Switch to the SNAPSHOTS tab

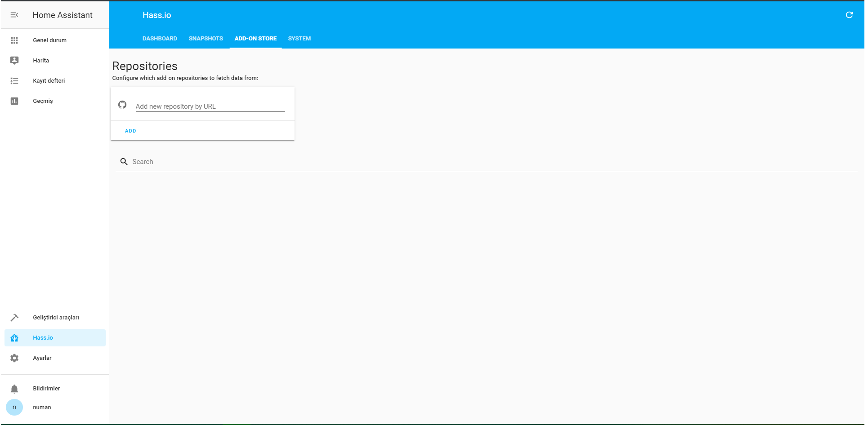[x=206, y=39]
